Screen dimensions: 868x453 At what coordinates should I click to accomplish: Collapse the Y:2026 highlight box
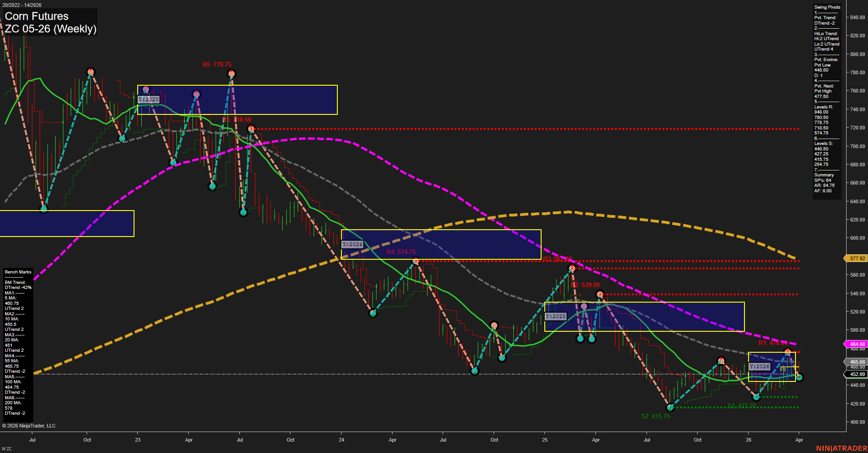point(759,366)
